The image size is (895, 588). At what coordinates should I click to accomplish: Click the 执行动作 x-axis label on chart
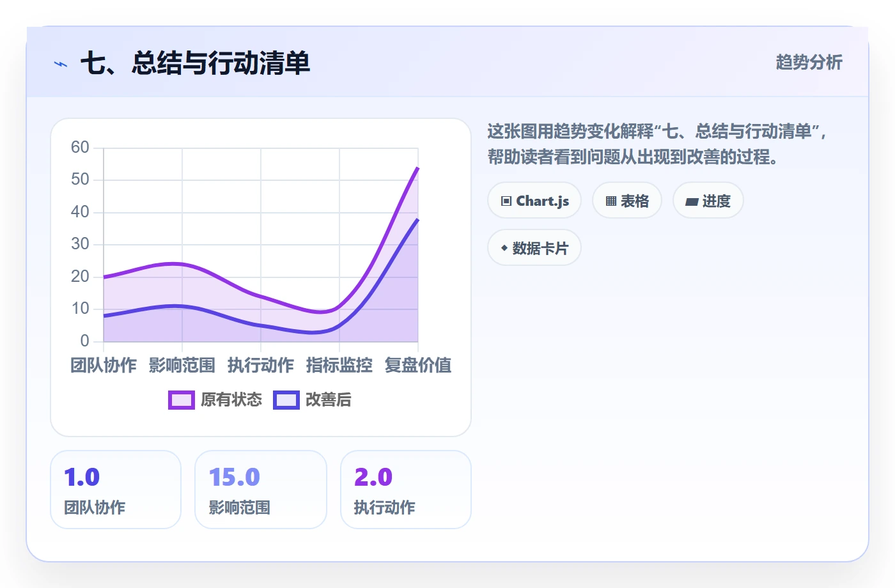coord(261,365)
